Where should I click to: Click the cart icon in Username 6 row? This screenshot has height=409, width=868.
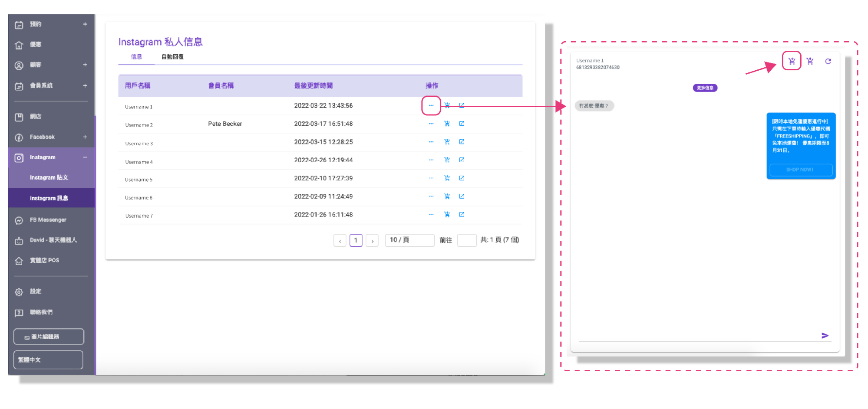pos(447,196)
